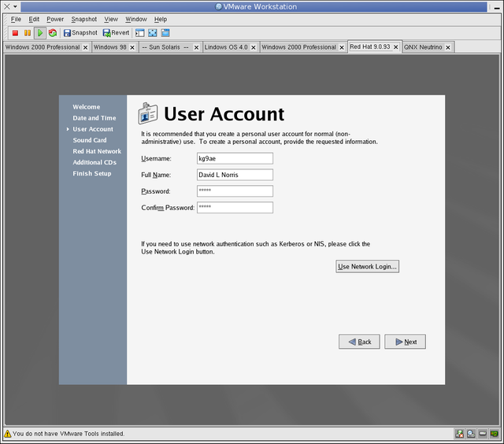
Task: Click the Reset virtual machine icon
Action: tap(53, 33)
